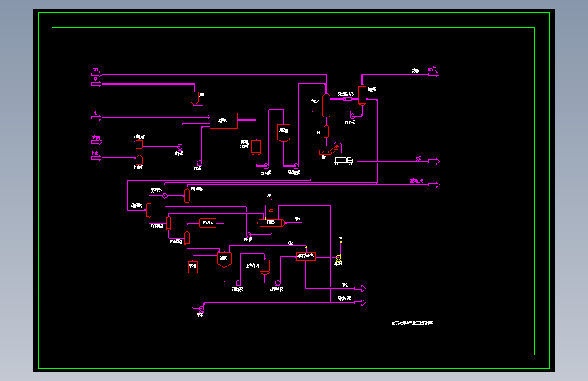Select the small red hopper under the second inlet line
Viewport: 588px width, 381px height.
click(194, 98)
